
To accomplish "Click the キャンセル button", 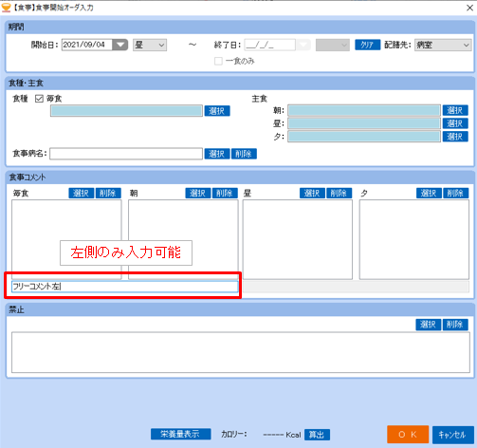I will click(453, 435).
